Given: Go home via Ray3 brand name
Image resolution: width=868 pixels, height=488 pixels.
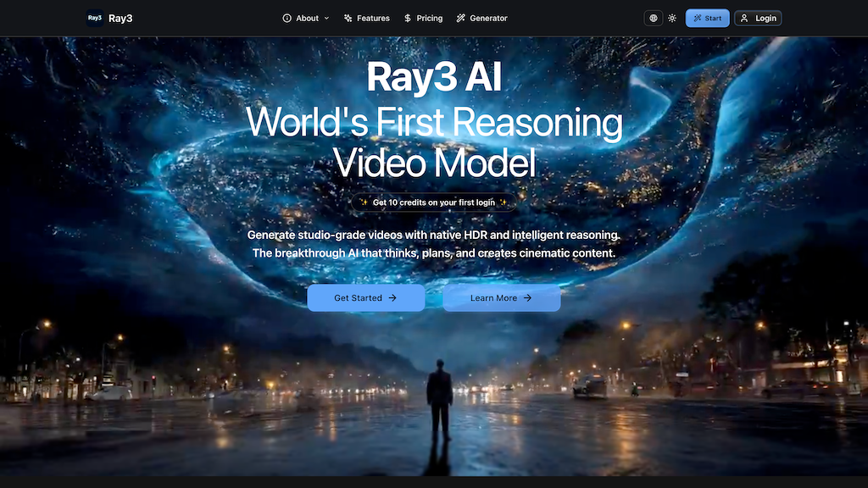Looking at the screenshot, I should coord(120,19).
